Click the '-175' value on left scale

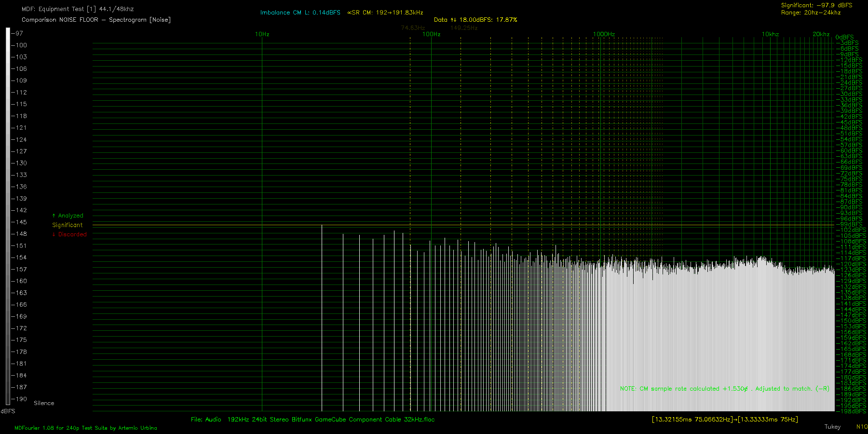click(19, 340)
